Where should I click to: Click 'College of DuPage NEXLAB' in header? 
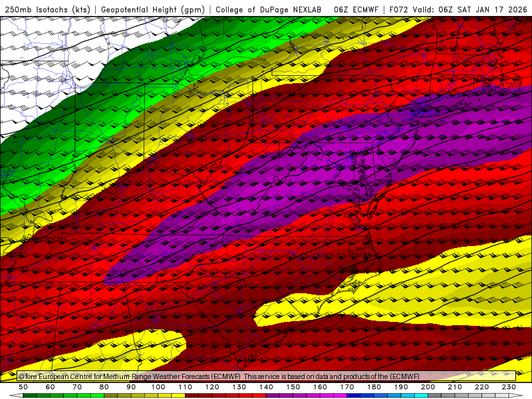coord(269,9)
